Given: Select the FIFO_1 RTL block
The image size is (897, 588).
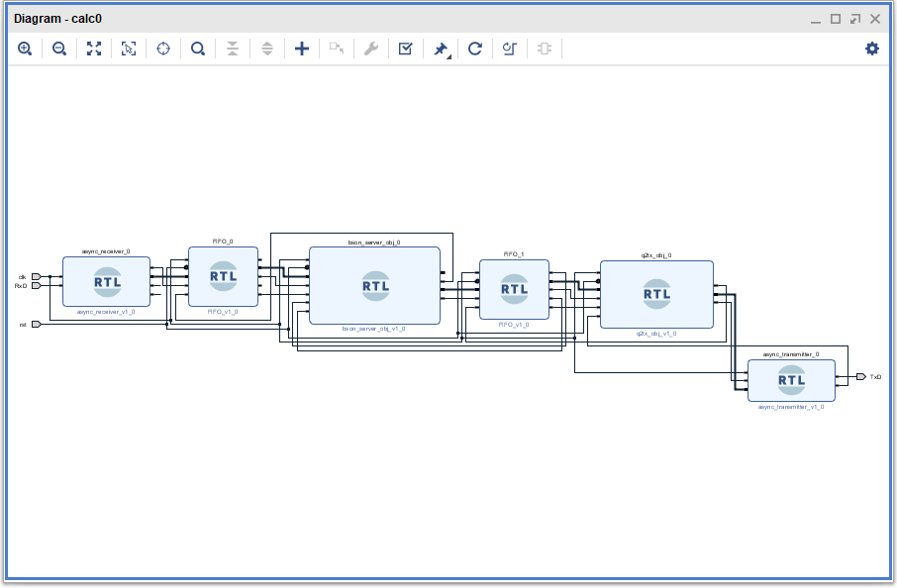Looking at the screenshot, I should pyautogui.click(x=514, y=289).
